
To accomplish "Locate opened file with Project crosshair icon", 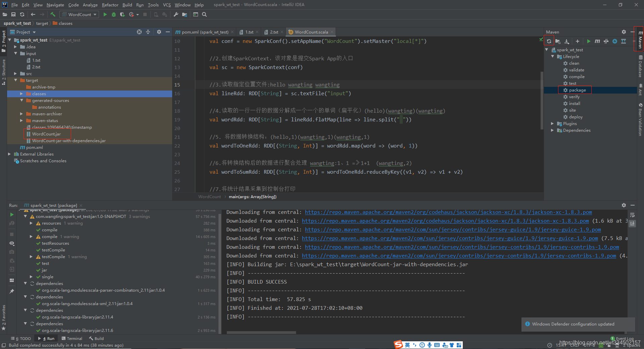I will click(x=139, y=32).
